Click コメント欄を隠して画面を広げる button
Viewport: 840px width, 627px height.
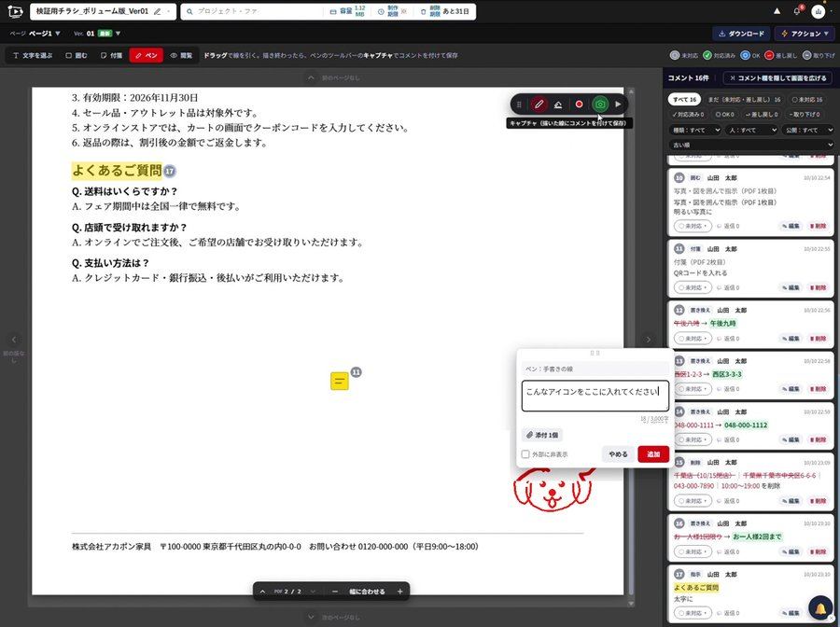(777, 78)
